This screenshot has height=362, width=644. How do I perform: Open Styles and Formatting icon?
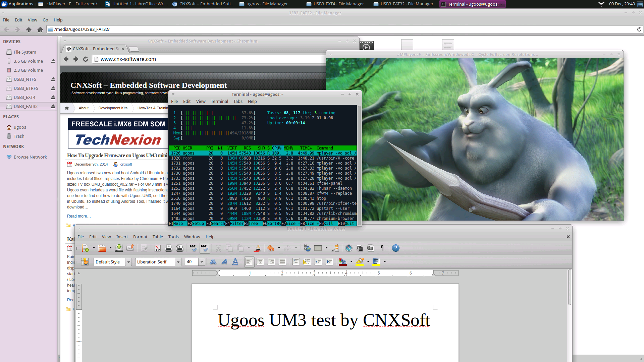point(85,262)
